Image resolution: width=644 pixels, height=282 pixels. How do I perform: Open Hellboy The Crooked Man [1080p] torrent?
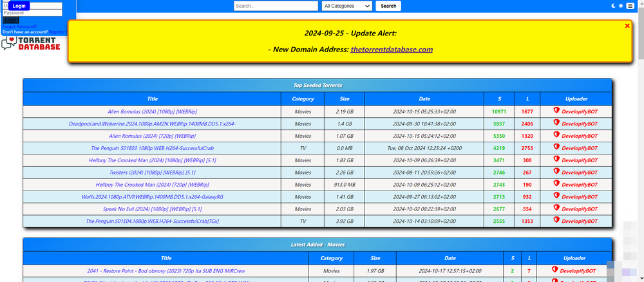[153, 160]
